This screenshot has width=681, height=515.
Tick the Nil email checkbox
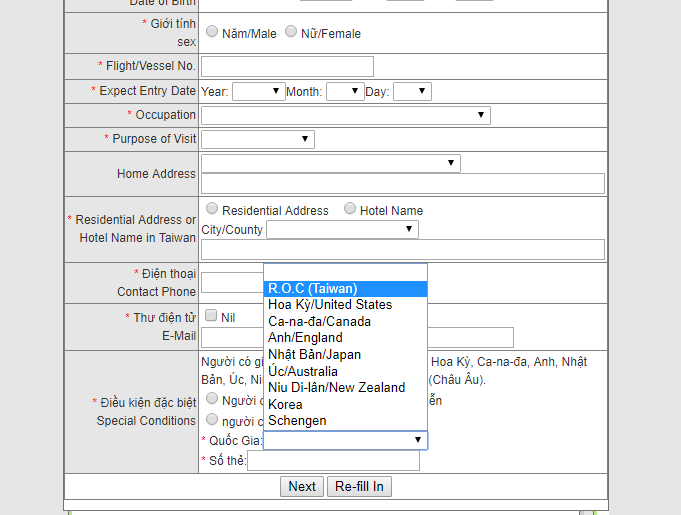(x=211, y=316)
